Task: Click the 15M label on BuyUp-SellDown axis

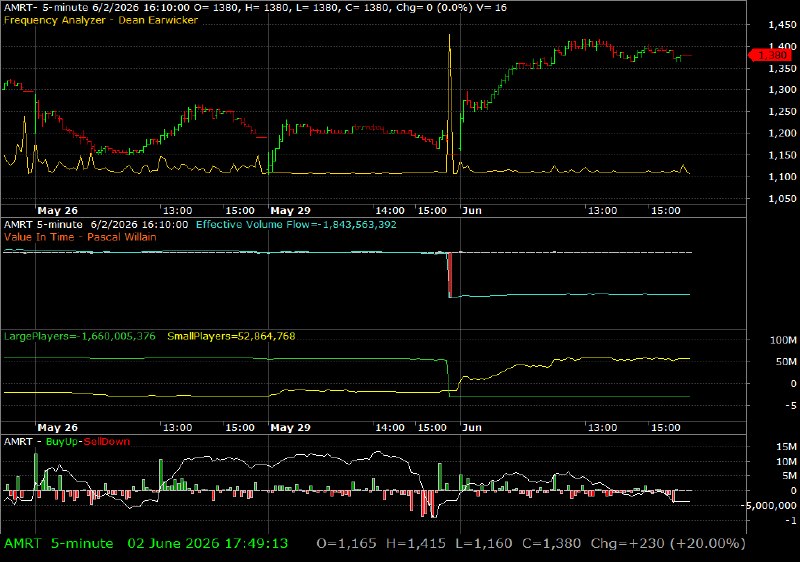Action: point(786,447)
